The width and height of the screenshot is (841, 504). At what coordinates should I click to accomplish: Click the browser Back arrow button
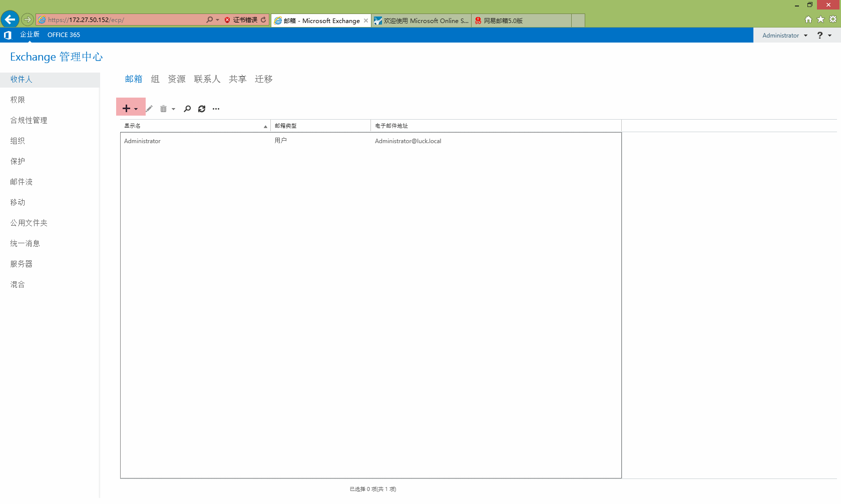[10, 20]
